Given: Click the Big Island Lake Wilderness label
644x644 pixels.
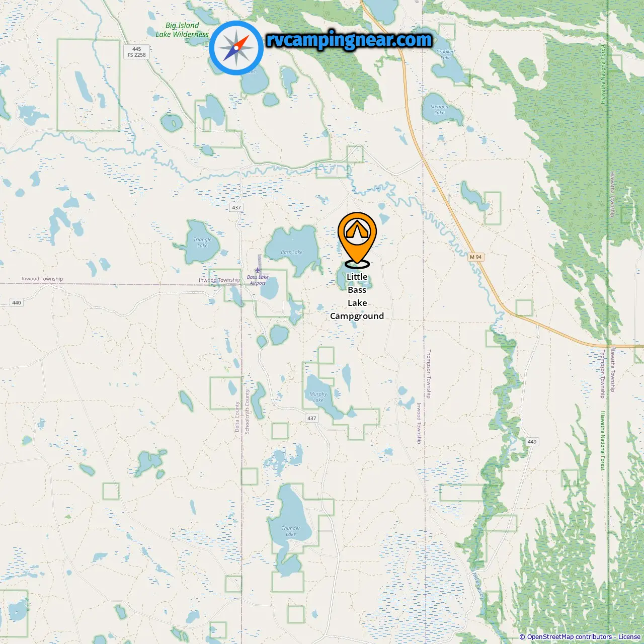Looking at the screenshot, I should click(x=182, y=30).
